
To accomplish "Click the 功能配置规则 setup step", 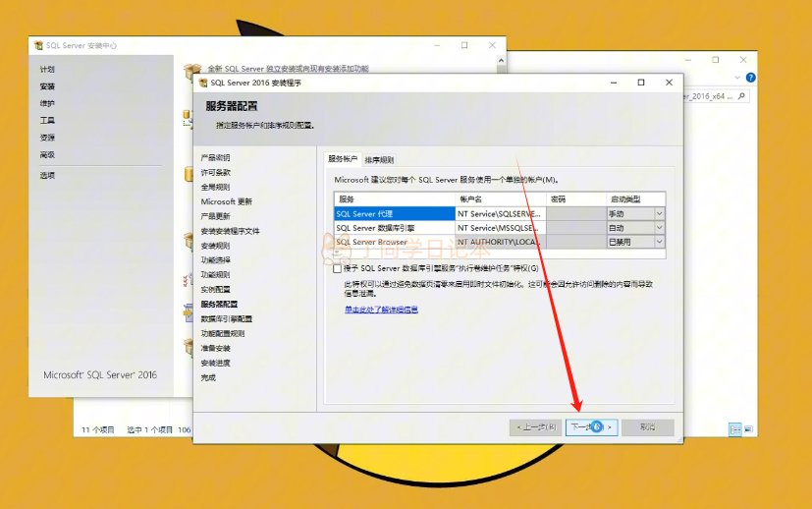I will click(223, 333).
